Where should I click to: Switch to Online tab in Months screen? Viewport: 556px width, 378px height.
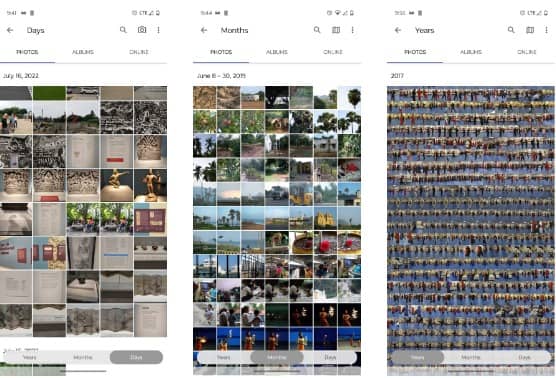click(x=333, y=52)
